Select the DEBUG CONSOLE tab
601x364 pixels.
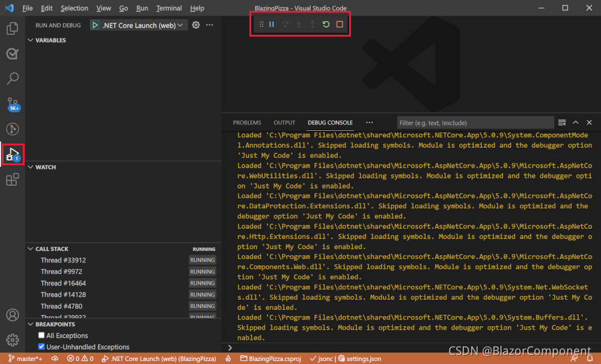pyautogui.click(x=330, y=123)
